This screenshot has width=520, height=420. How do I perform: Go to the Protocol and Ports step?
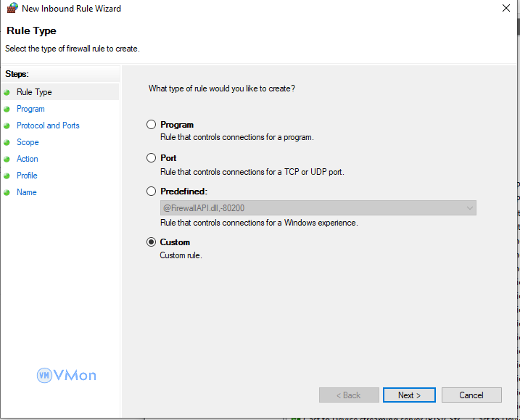tap(48, 125)
